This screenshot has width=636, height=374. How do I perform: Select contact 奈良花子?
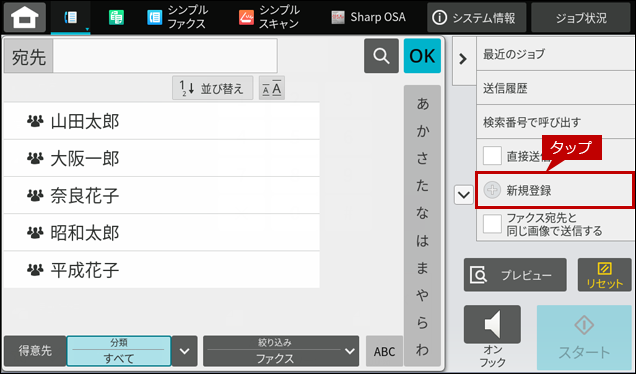coord(161,196)
